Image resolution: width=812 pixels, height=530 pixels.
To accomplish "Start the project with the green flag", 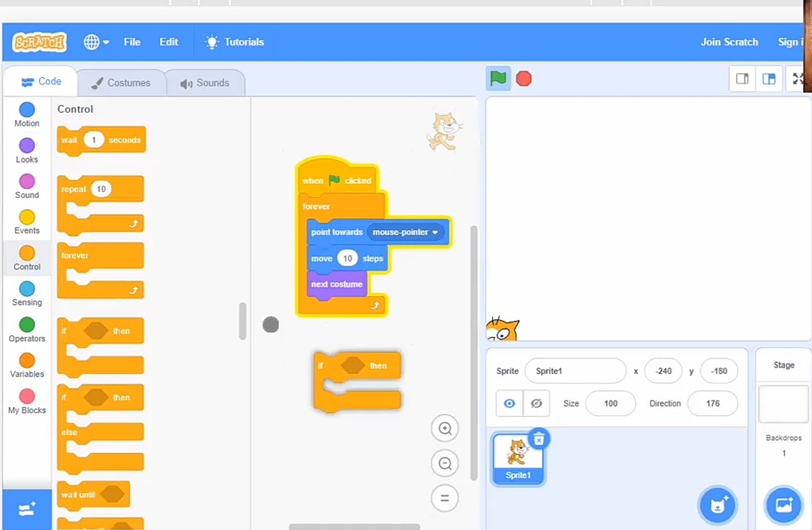I will [x=497, y=77].
